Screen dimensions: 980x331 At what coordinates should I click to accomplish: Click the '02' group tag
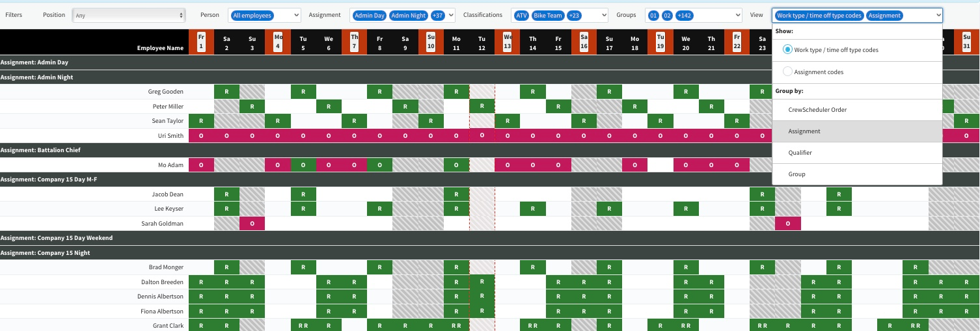point(667,15)
